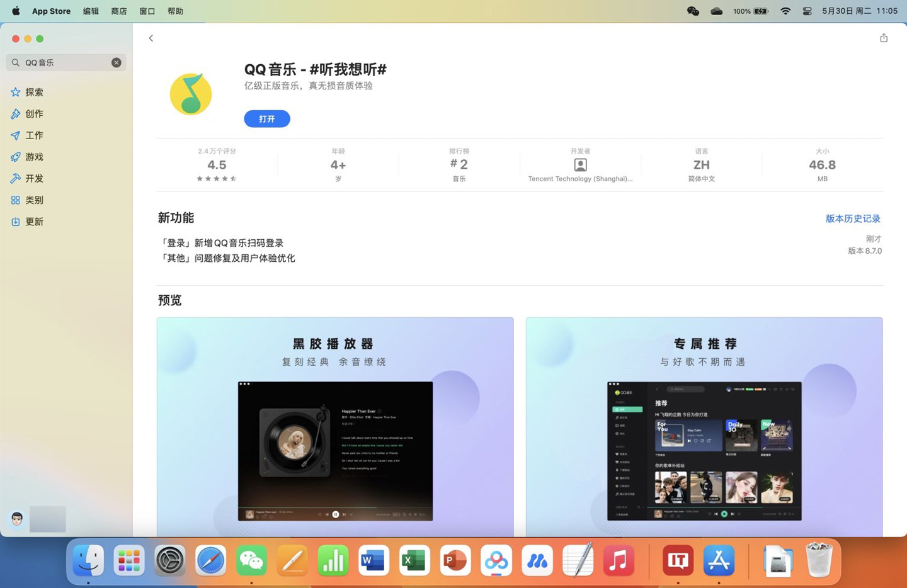The image size is (907, 588).
Task: Open Apple Music from the Dock
Action: point(619,560)
